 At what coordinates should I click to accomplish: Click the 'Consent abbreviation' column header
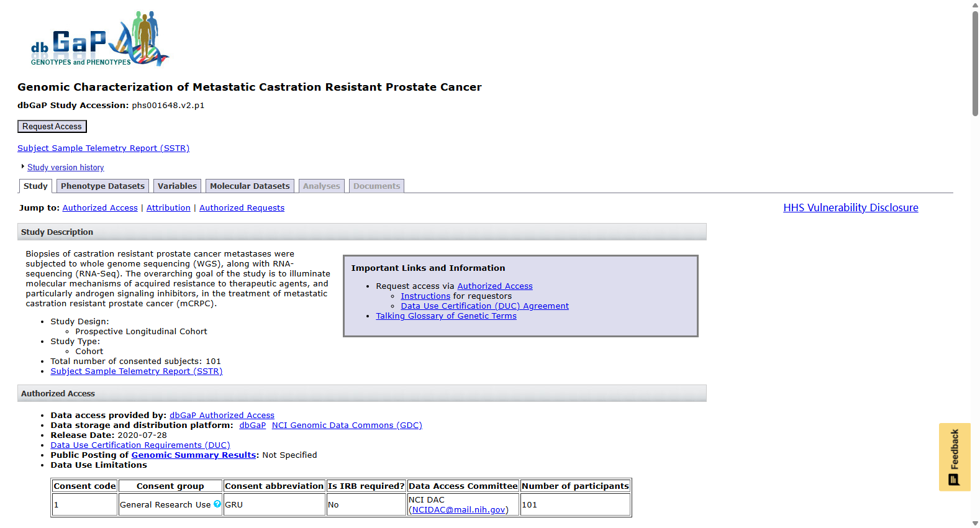coord(274,486)
